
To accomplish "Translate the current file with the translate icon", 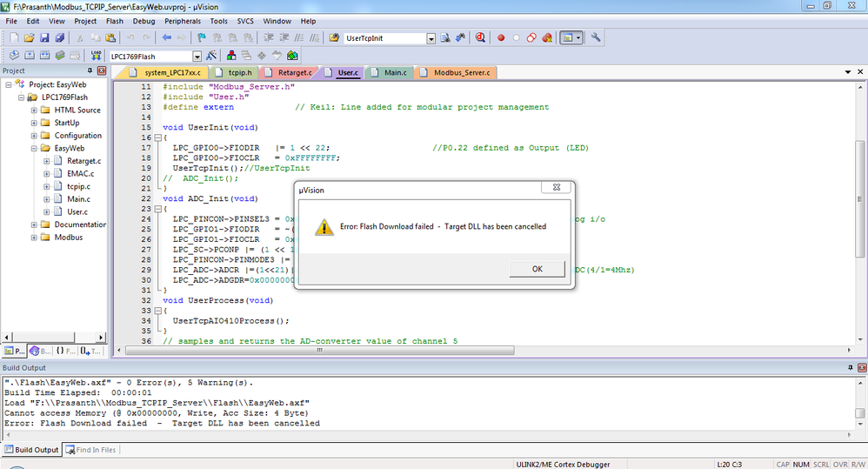I will pyautogui.click(x=15, y=56).
